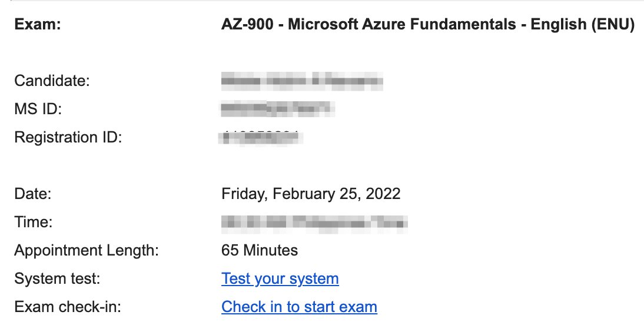Click the blurred candidate name value
Image resolution: width=644 pixels, height=325 pixels.
tap(302, 81)
